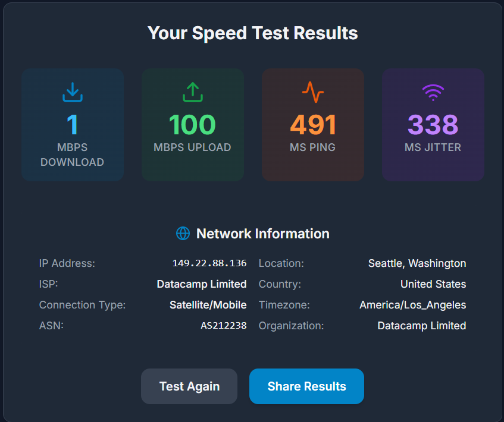Select the 1 Mbps download card
Image resolution: width=504 pixels, height=422 pixels.
click(x=73, y=125)
